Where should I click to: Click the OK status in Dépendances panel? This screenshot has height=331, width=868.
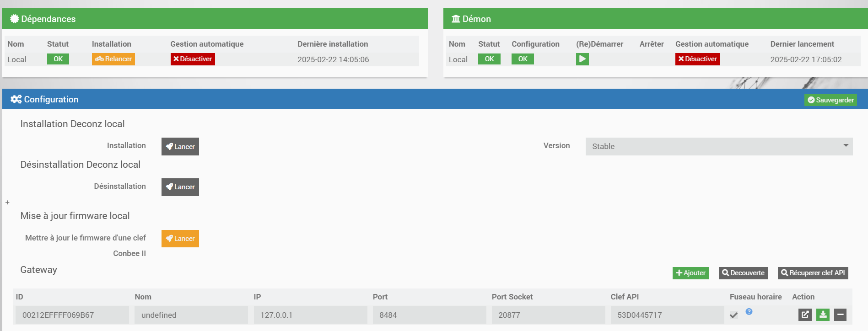tap(58, 59)
